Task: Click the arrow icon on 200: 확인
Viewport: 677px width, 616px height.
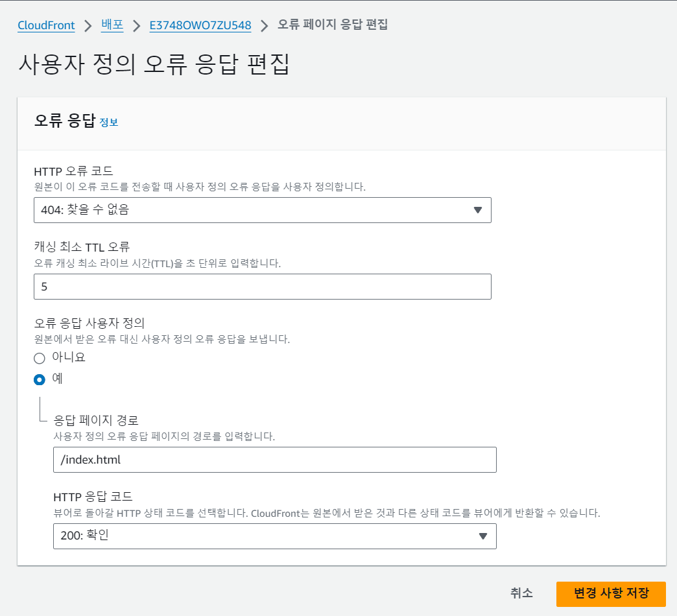Action: (482, 536)
